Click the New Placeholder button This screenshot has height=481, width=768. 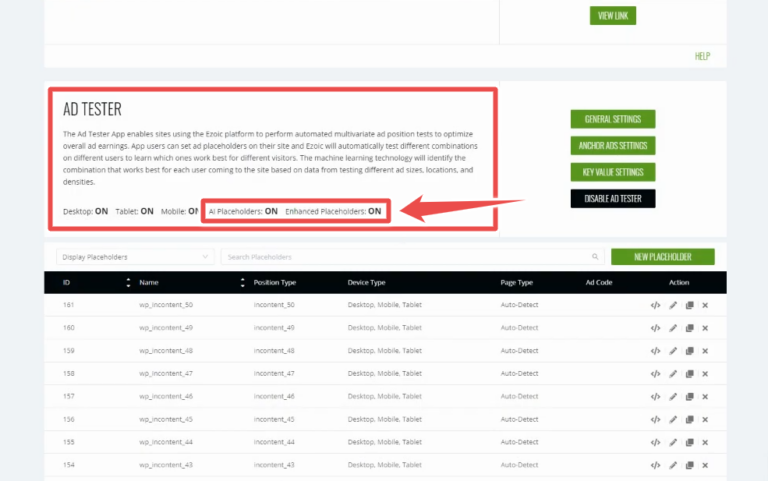(663, 257)
